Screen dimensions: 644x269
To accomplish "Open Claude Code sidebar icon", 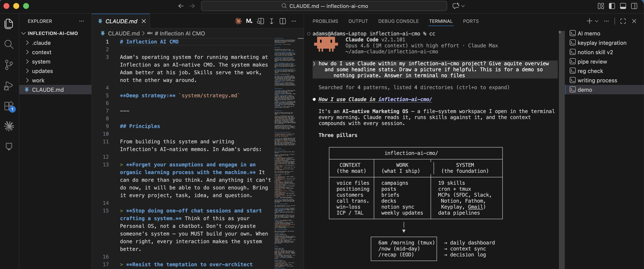I will point(9,126).
